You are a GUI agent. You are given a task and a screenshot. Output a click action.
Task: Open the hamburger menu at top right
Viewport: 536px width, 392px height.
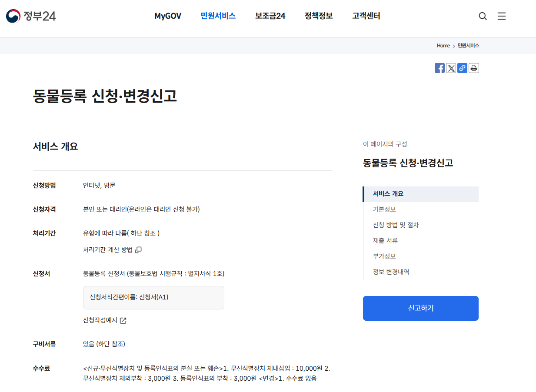click(x=501, y=16)
